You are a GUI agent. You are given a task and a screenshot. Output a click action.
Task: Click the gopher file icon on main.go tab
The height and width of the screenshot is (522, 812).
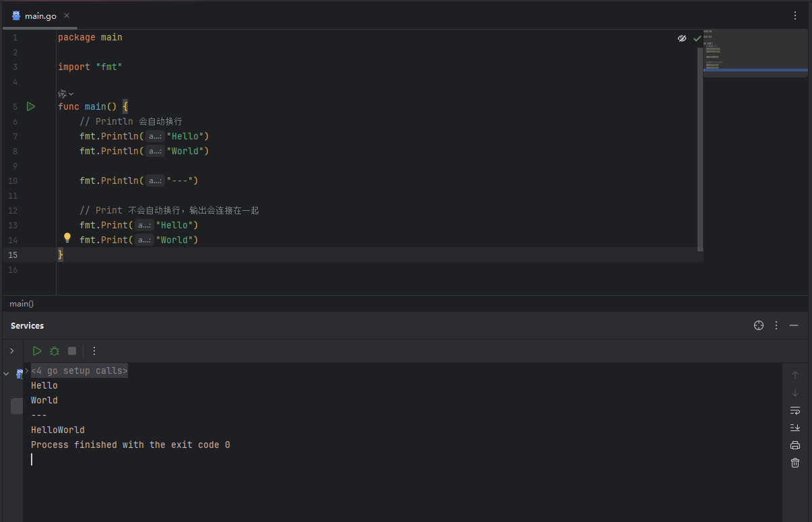point(16,15)
